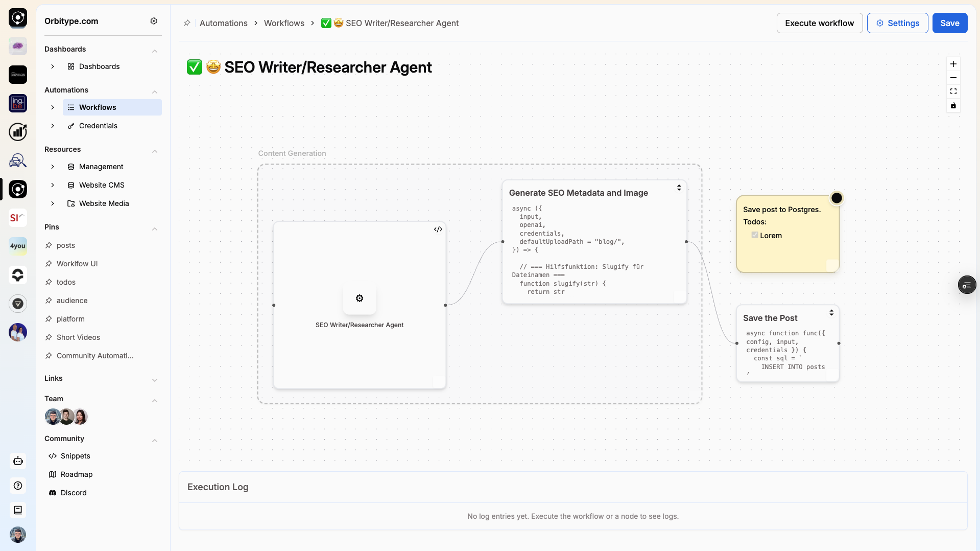Fit workflow canvas to view
This screenshot has width=980, height=551.
click(953, 91)
